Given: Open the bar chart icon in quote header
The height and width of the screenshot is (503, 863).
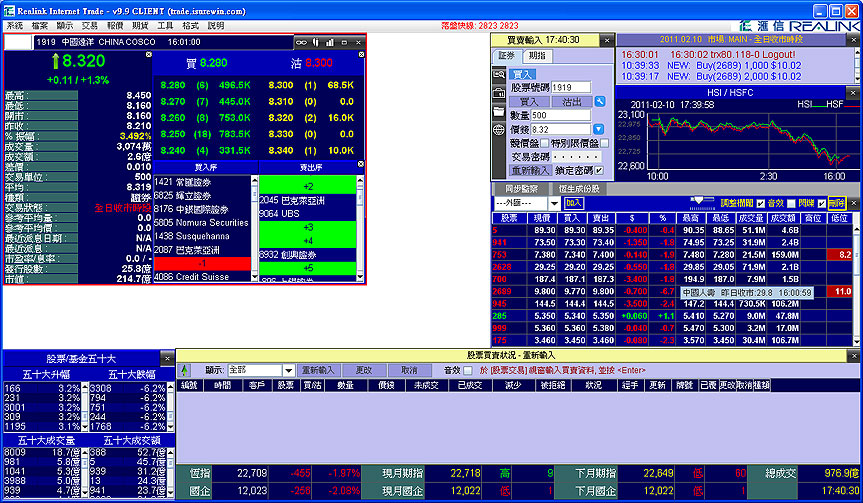Looking at the screenshot, I should (330, 42).
